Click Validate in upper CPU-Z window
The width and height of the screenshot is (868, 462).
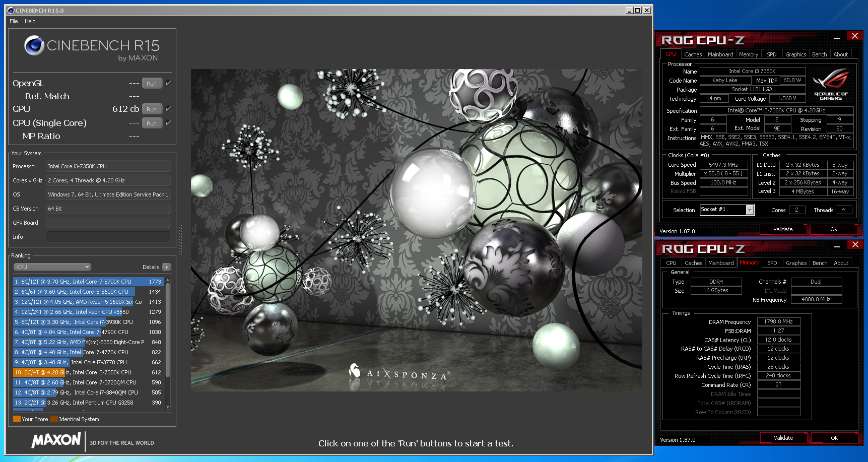pos(783,229)
